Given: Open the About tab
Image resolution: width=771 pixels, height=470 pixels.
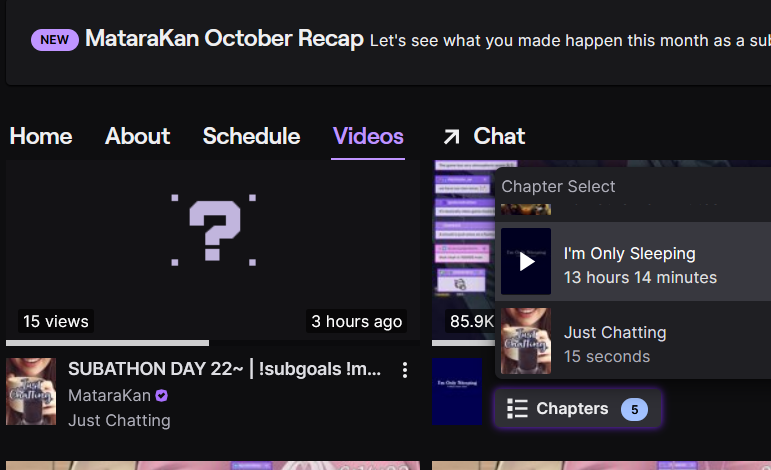Looking at the screenshot, I should pos(138,136).
